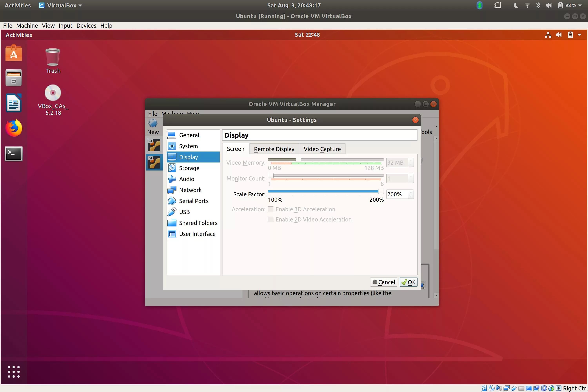Increase Scale Factor with up arrow
The height and width of the screenshot is (392, 588).
click(x=411, y=192)
